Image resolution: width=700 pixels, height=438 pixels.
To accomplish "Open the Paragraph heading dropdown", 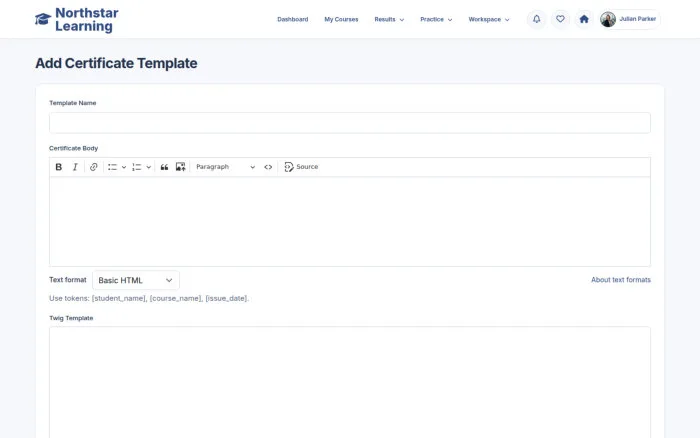I will click(225, 167).
